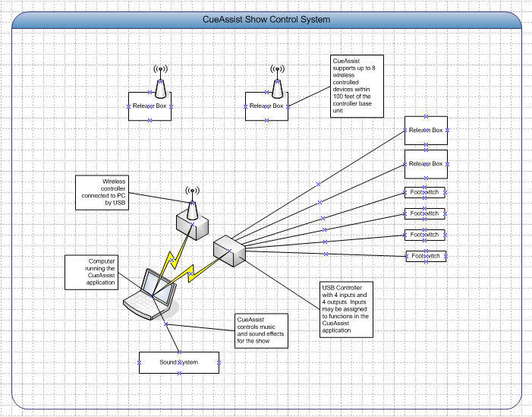Image resolution: width=532 pixels, height=417 pixels.
Task: Select the upper wired Release Box
Action: (x=426, y=131)
